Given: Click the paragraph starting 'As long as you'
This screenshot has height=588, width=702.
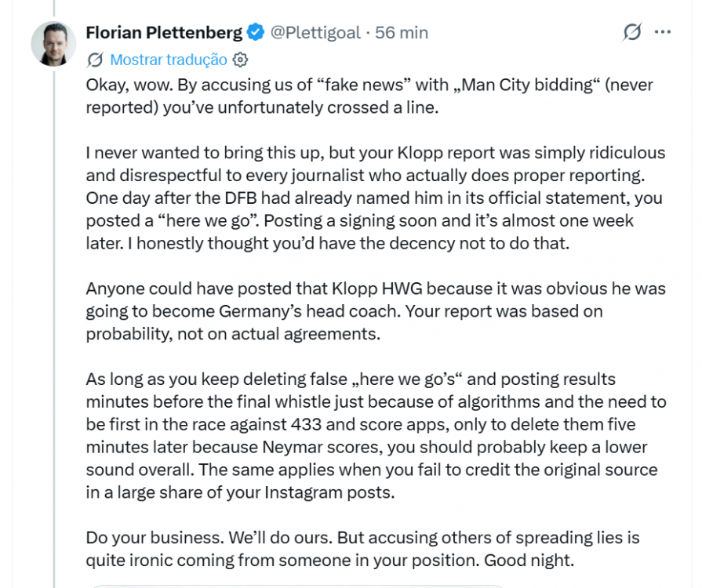Looking at the screenshot, I should (x=376, y=435).
